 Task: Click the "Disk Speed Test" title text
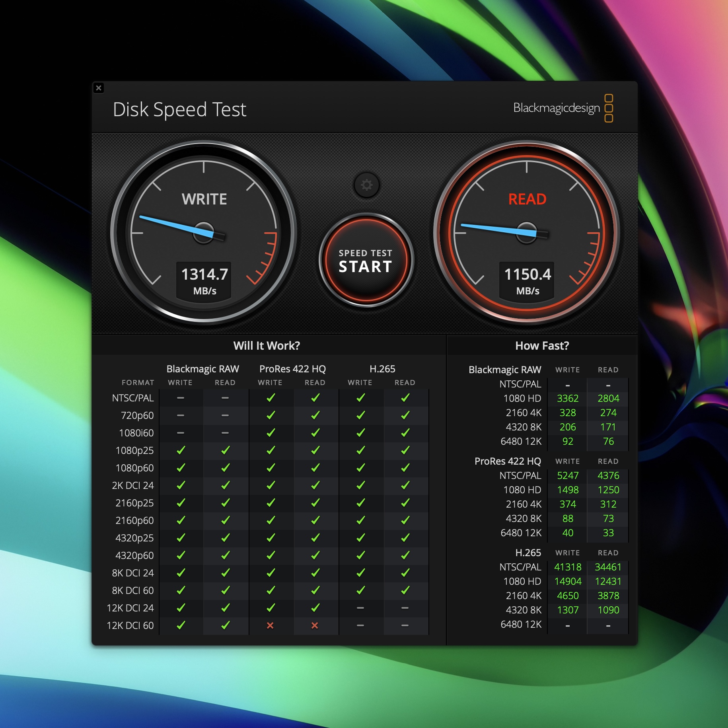[x=180, y=110]
